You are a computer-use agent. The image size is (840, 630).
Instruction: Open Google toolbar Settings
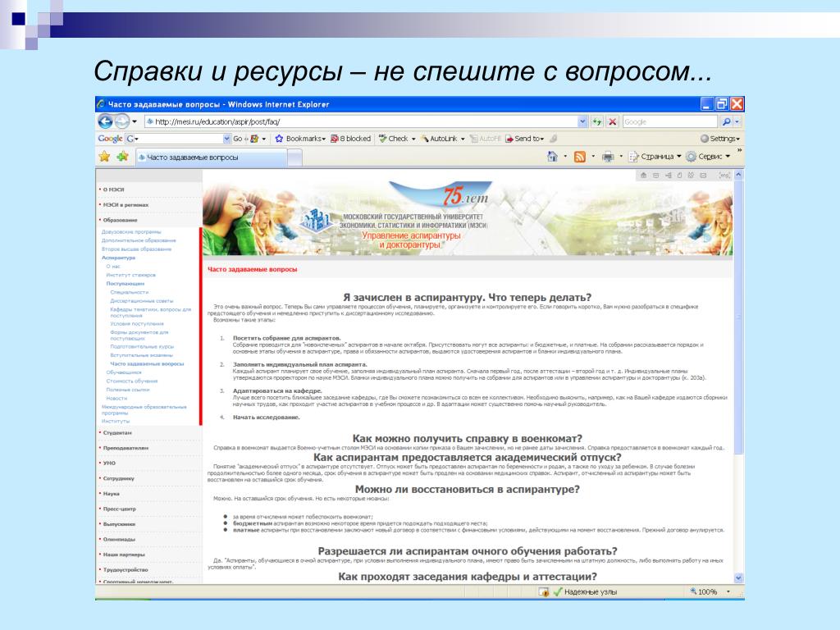[720, 139]
